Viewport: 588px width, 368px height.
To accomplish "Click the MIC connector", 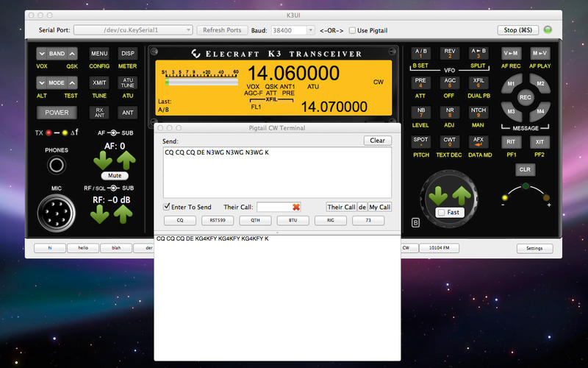I will tap(57, 213).
